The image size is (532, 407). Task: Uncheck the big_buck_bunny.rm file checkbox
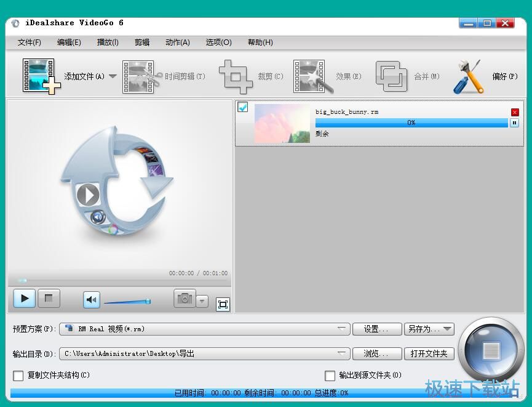pos(242,107)
